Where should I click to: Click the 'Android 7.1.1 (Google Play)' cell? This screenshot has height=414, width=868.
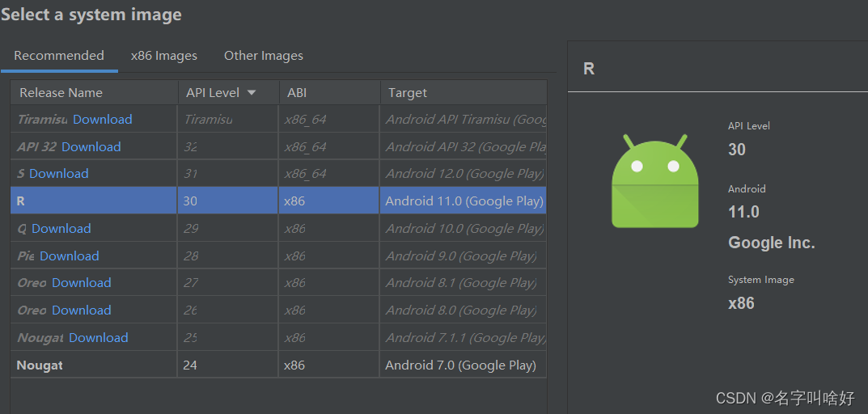464,337
